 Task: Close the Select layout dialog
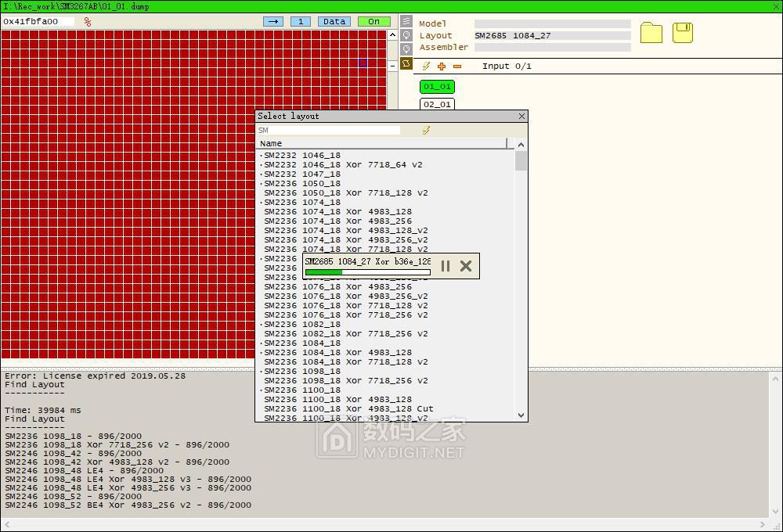point(521,116)
